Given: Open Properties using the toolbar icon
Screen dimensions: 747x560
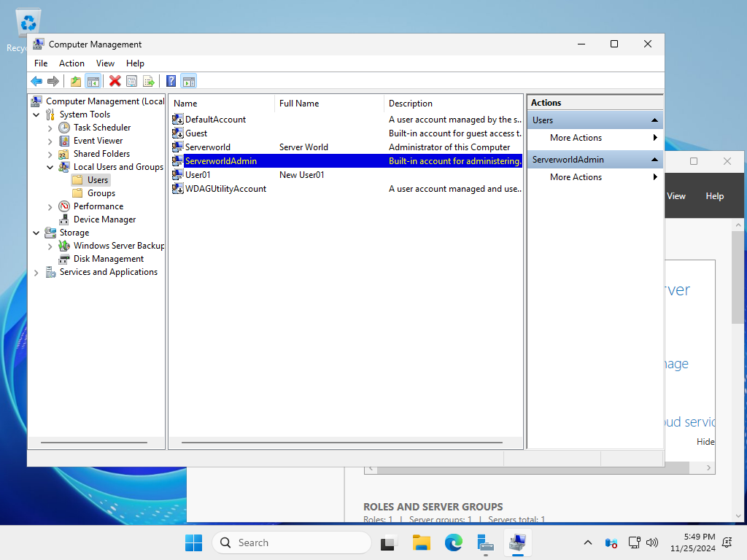Looking at the screenshot, I should [x=132, y=81].
